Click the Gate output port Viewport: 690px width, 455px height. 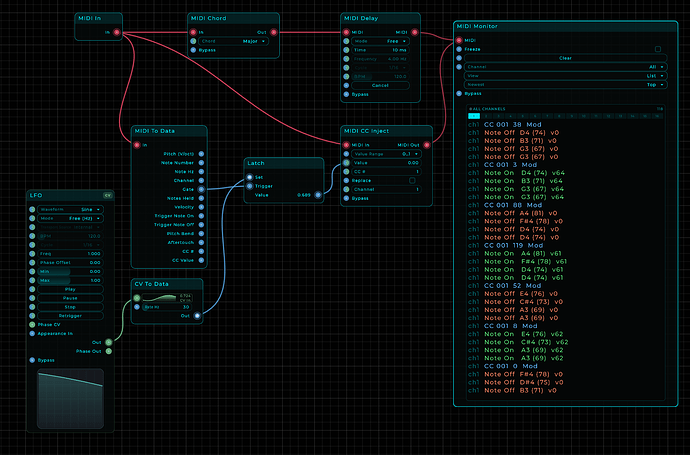click(x=201, y=189)
